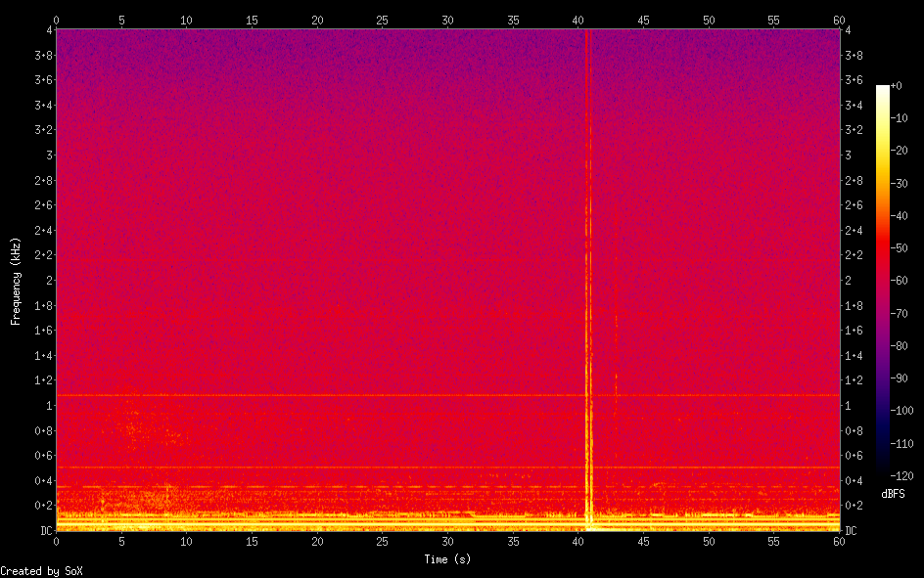Select the "-80" color scale value
The image size is (924, 578).
click(x=900, y=346)
